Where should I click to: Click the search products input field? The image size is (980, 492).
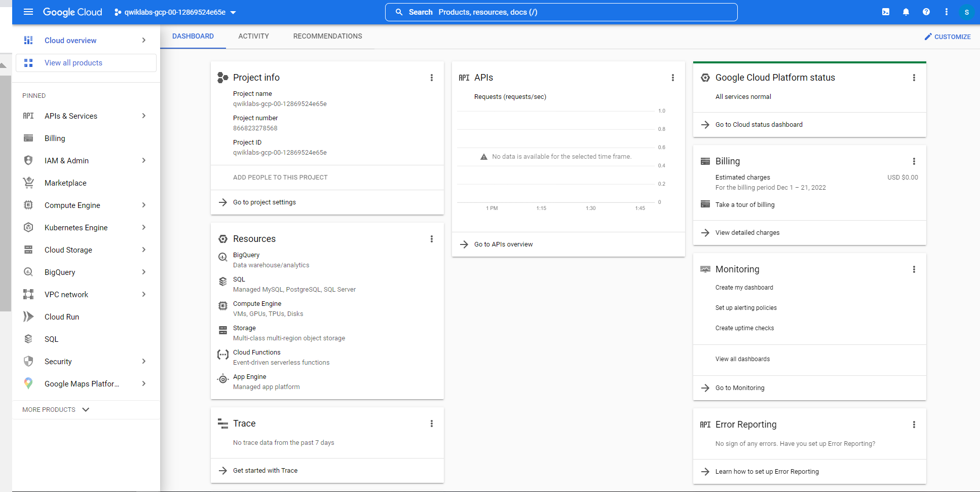pos(561,12)
